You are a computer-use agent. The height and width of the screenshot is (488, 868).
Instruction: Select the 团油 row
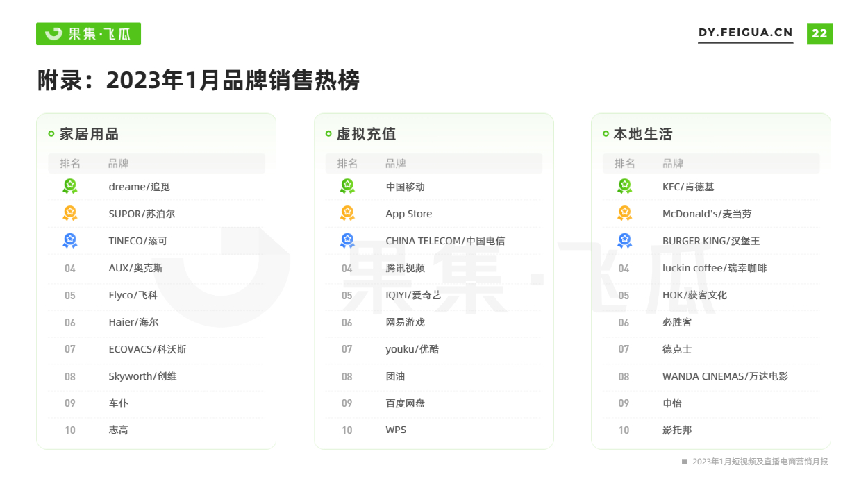[x=434, y=376]
